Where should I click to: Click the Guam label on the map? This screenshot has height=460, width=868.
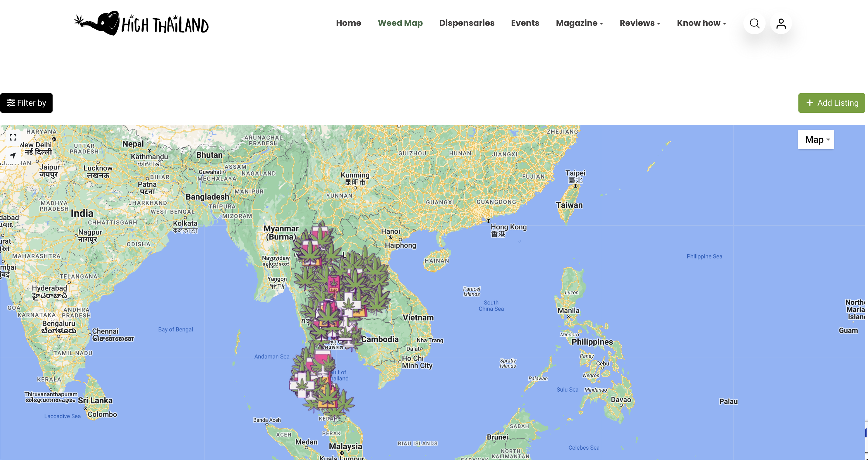[x=848, y=330]
